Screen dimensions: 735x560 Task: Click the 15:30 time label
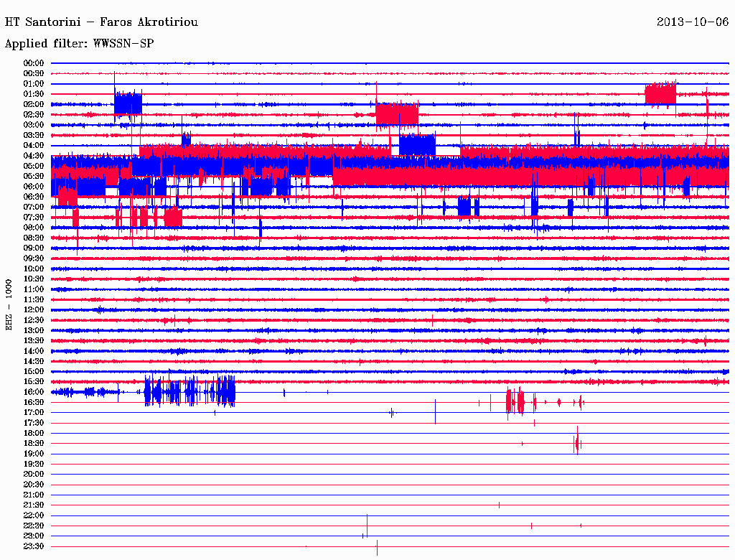[x=34, y=382]
